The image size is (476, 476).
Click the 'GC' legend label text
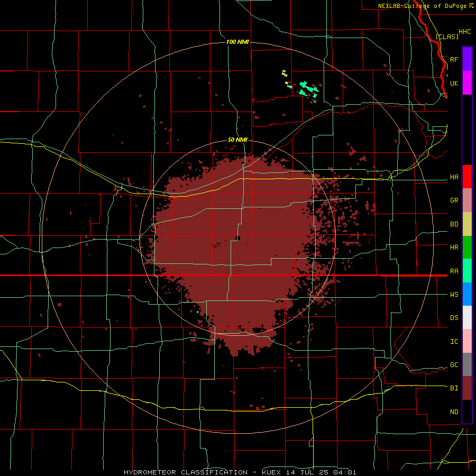click(454, 365)
